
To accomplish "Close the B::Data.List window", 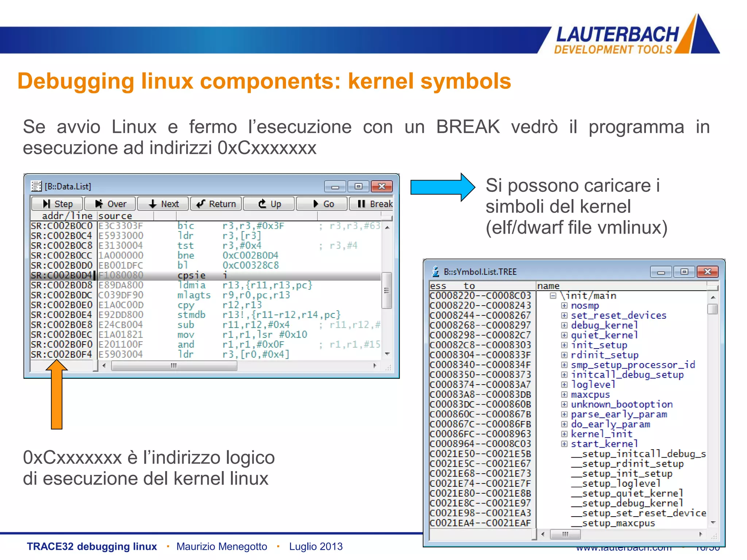I will 382,186.
